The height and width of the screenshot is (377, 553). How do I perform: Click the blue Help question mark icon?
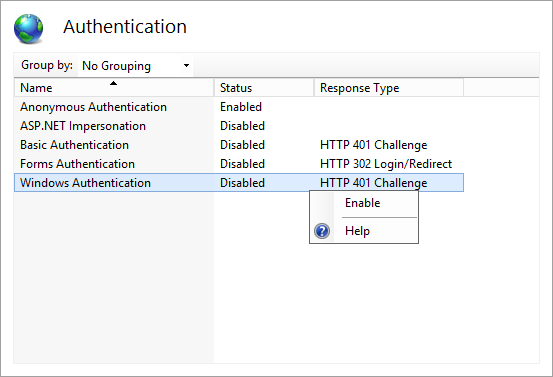coord(322,231)
